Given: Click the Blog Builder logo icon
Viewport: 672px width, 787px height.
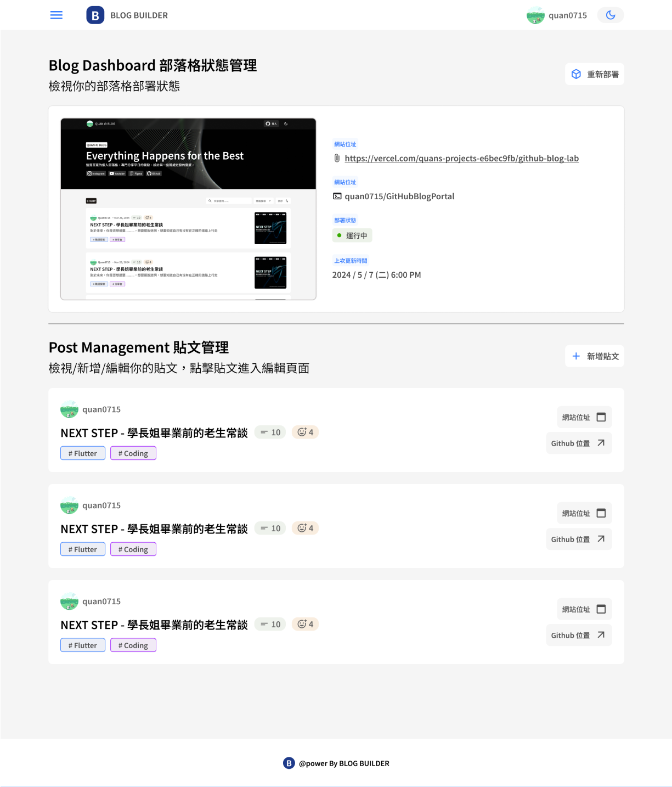Looking at the screenshot, I should point(94,15).
